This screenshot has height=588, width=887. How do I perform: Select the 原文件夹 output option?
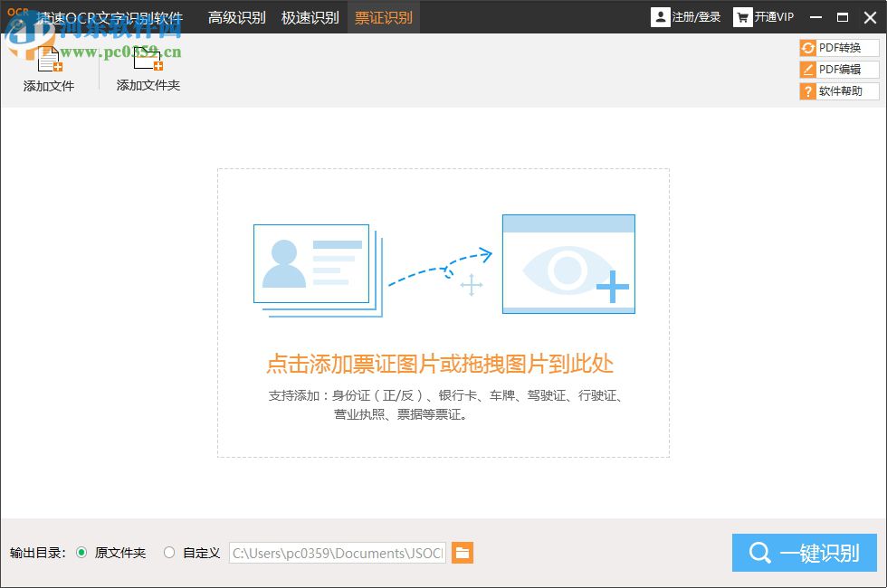pos(82,553)
